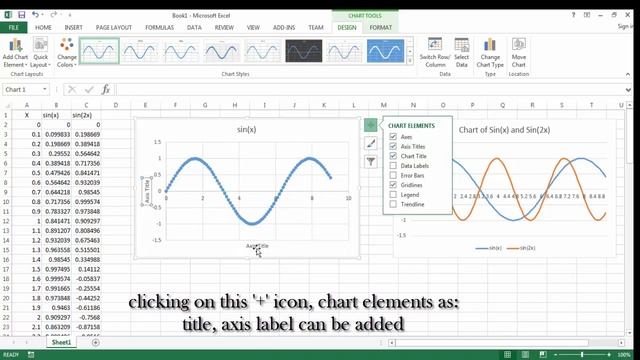Open the PAGE LAYOUT ribbon tab
Viewport: 640px width, 360px height.
(x=113, y=27)
